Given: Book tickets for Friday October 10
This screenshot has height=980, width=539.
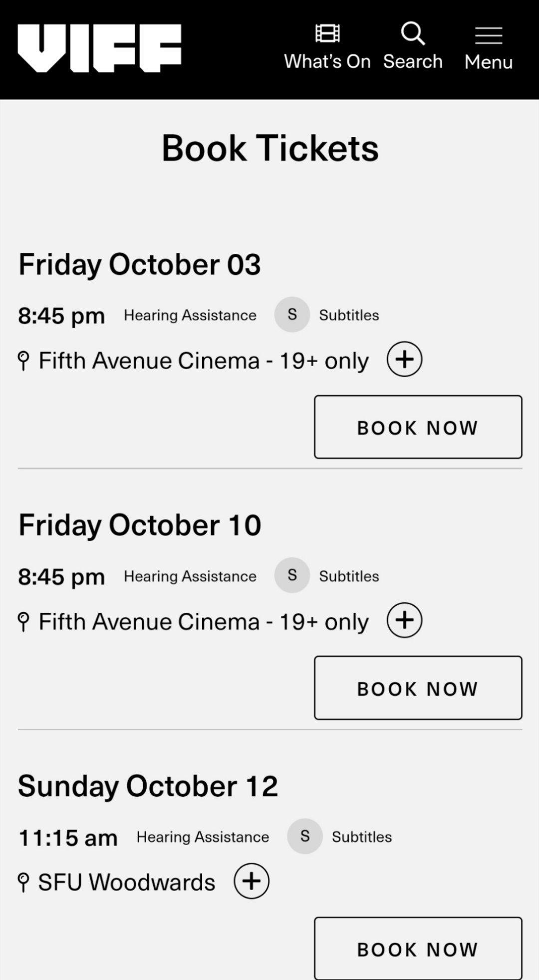Looking at the screenshot, I should pos(418,688).
